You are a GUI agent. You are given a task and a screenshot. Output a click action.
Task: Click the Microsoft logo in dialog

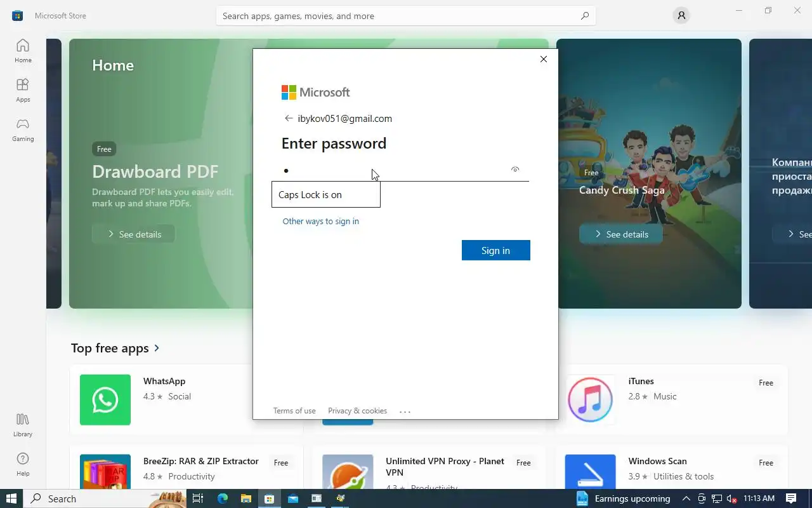point(316,92)
